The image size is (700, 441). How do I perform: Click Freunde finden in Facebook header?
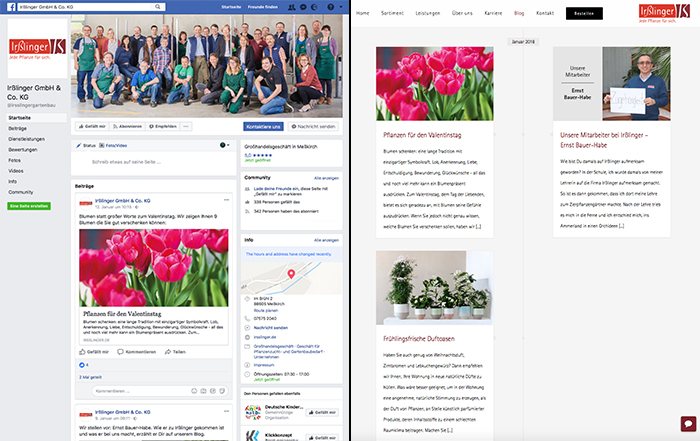[262, 7]
